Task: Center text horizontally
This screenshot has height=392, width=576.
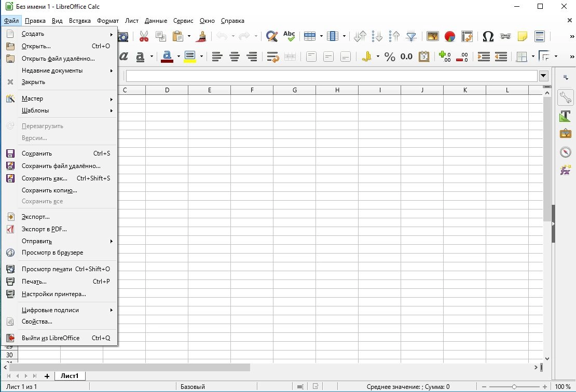Action: coord(235,56)
